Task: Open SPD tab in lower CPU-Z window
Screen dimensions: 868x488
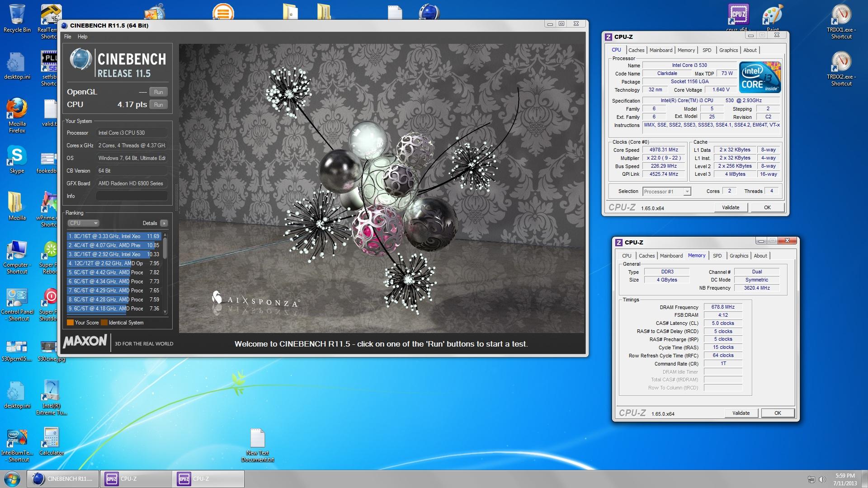Action: coord(717,256)
